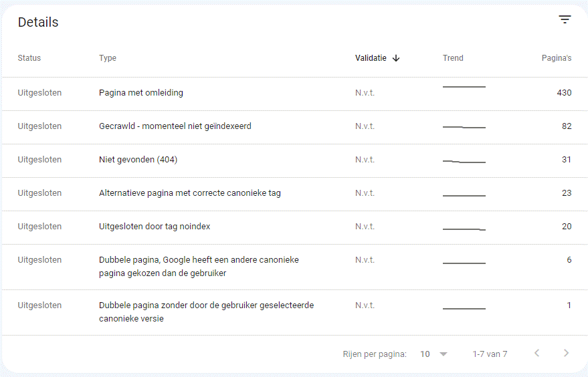Click the Validatie sort arrow icon
The height and width of the screenshot is (377, 588).
point(396,58)
